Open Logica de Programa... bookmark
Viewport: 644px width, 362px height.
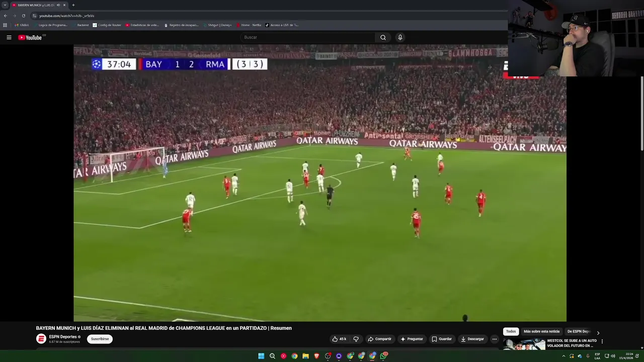pos(50,25)
